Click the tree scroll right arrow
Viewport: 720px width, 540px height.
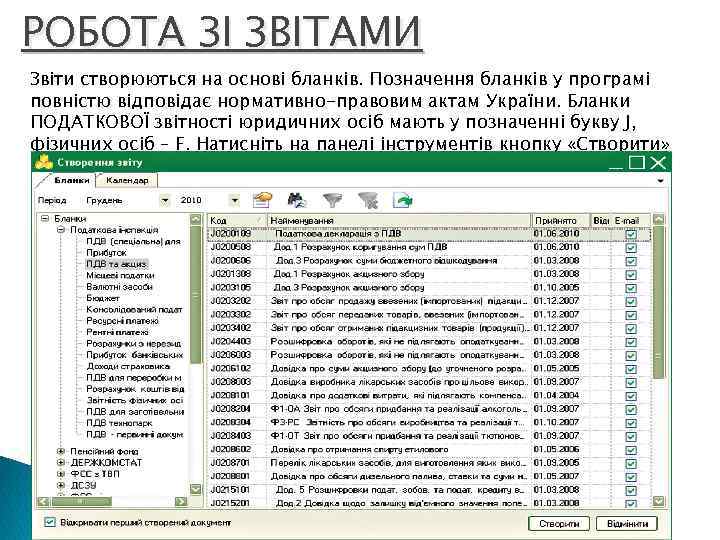click(181, 501)
